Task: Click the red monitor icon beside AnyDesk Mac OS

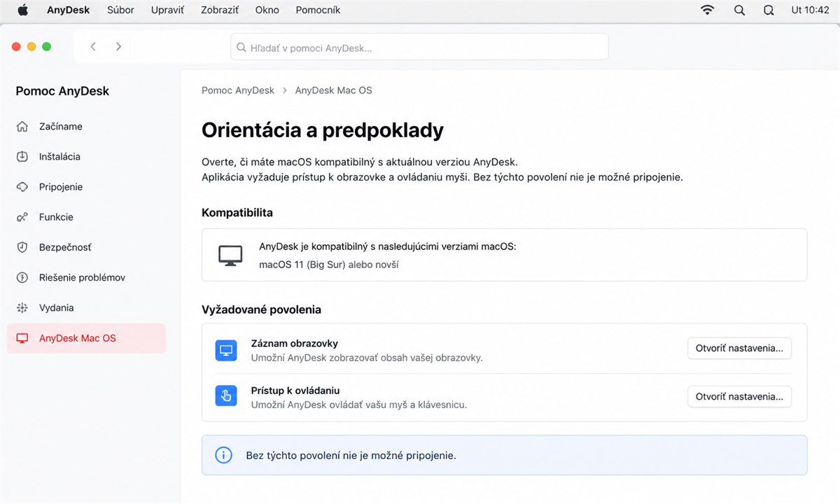Action: 22,338
